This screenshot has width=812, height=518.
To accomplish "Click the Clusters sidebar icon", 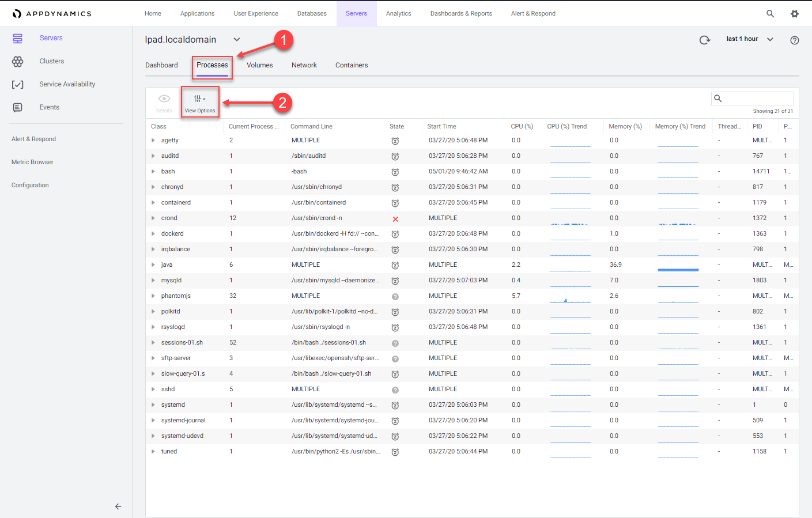I will (x=18, y=62).
